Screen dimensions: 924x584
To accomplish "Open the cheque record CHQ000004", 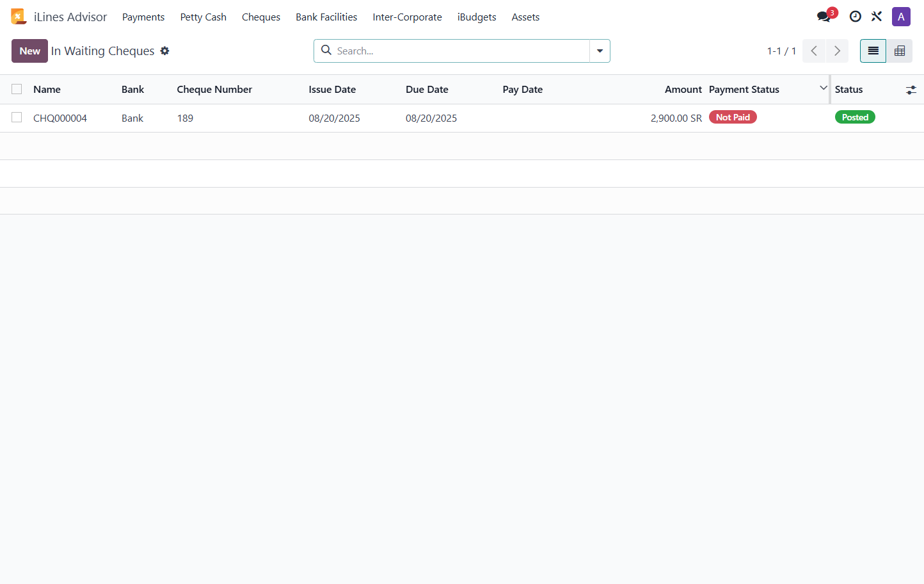I will tap(60, 118).
